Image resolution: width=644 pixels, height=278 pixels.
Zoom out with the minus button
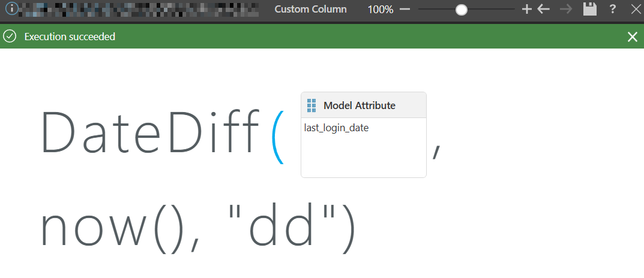(405, 10)
